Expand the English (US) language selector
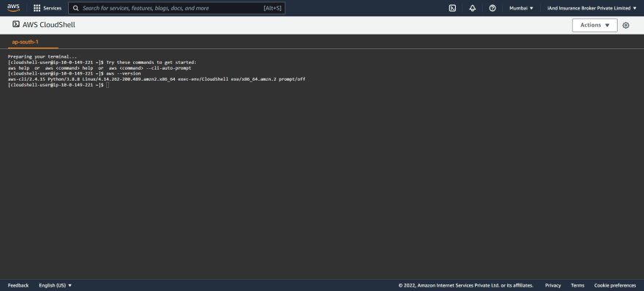 click(56, 285)
